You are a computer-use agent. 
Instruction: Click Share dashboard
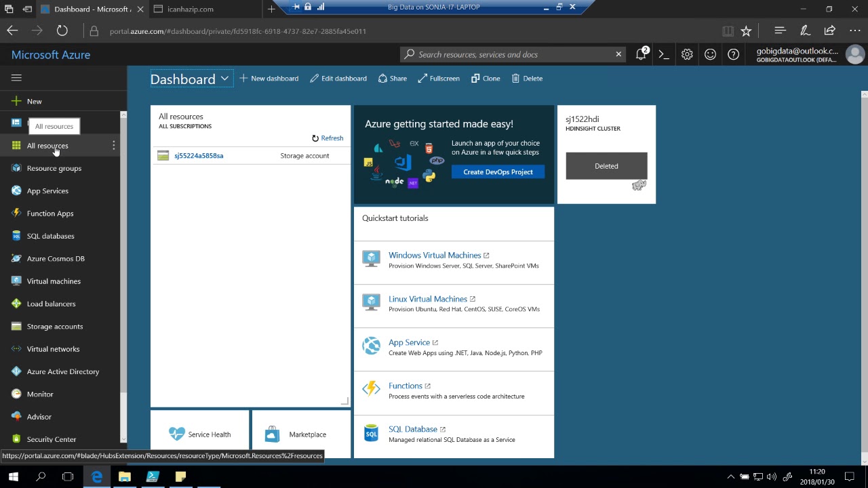click(393, 79)
